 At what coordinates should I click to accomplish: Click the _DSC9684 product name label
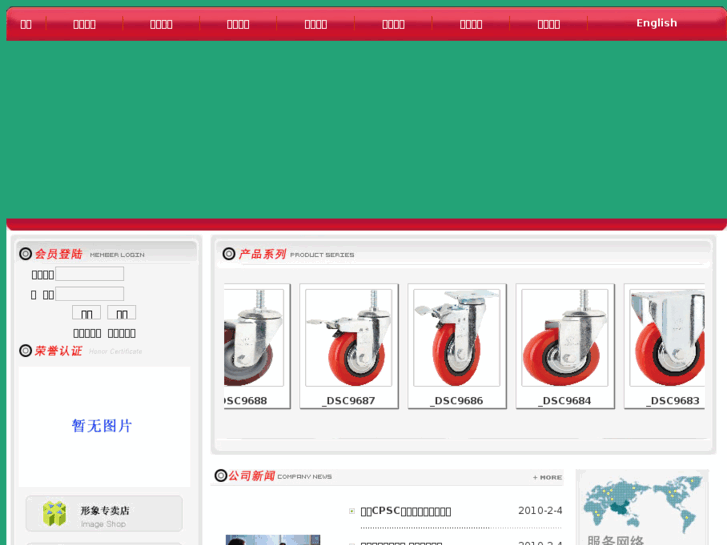point(565,401)
